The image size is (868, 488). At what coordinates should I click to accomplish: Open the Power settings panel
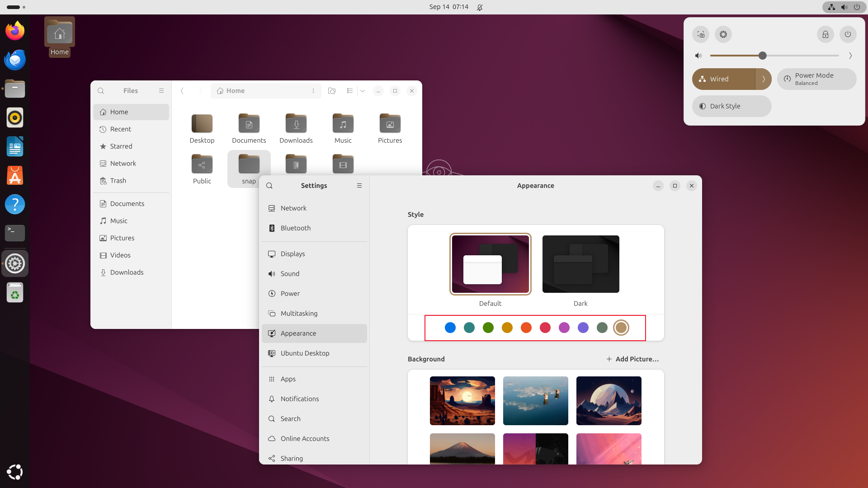click(x=290, y=293)
